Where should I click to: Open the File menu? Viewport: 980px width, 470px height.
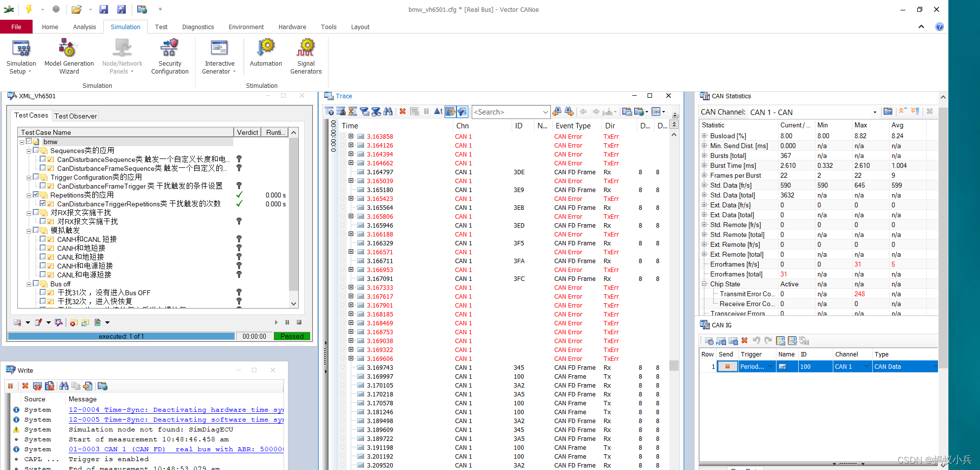click(x=16, y=27)
